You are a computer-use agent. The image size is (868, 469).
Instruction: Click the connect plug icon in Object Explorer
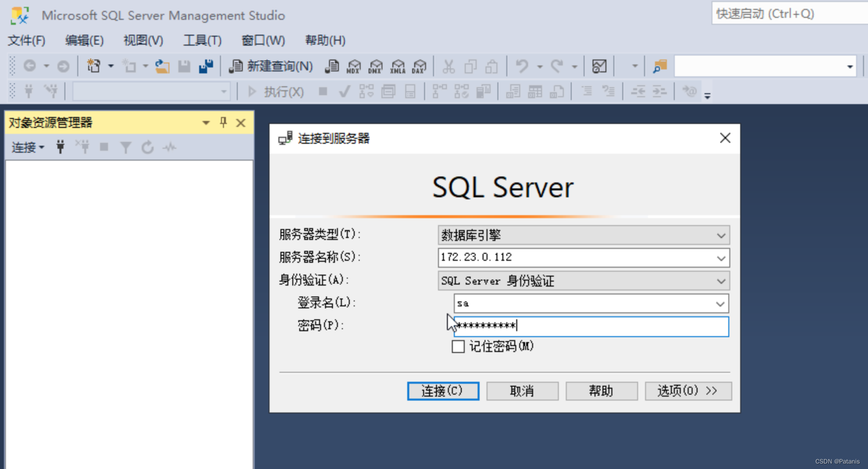pyautogui.click(x=60, y=147)
